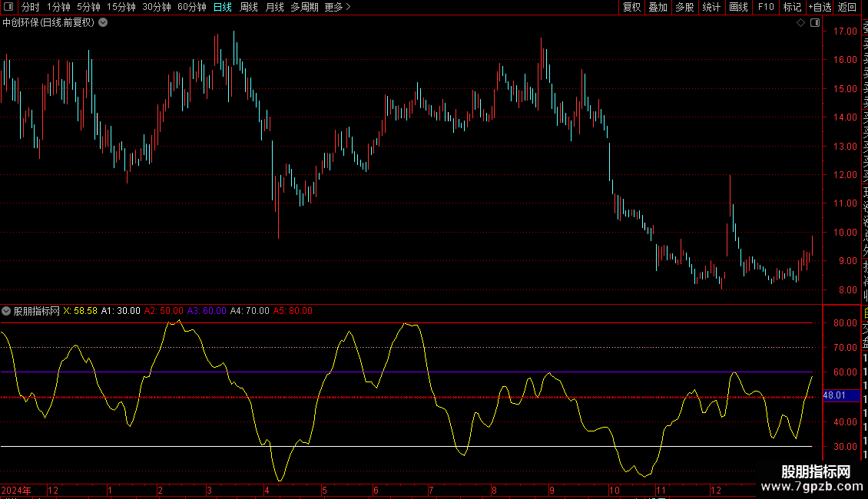Open indicator dropdown beside 股朋指标网
Screen dimensions: 868x499
6,311
